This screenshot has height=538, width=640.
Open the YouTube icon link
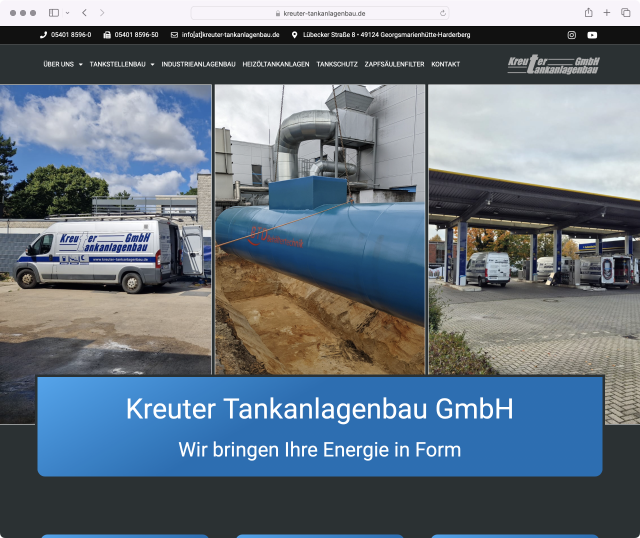tap(592, 35)
